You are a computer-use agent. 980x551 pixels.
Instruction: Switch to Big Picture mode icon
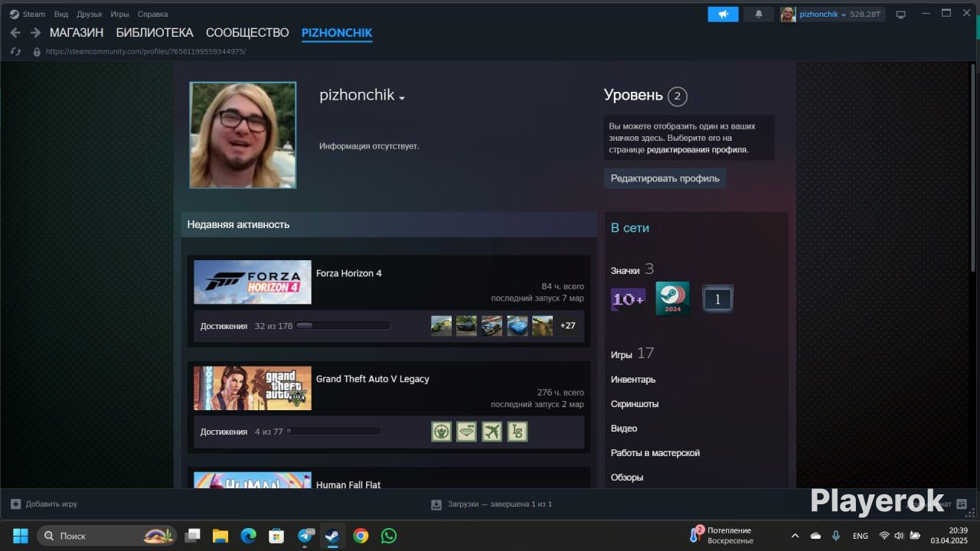point(901,14)
